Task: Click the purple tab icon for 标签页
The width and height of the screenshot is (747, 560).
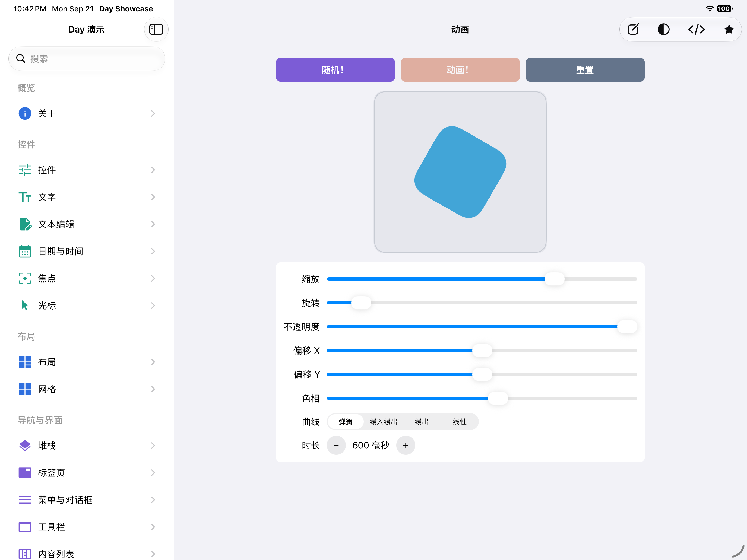Action: coord(25,473)
